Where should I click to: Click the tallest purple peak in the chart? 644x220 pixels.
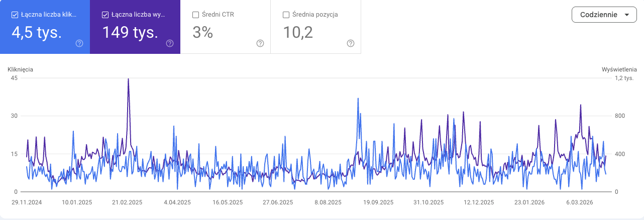[129, 79]
